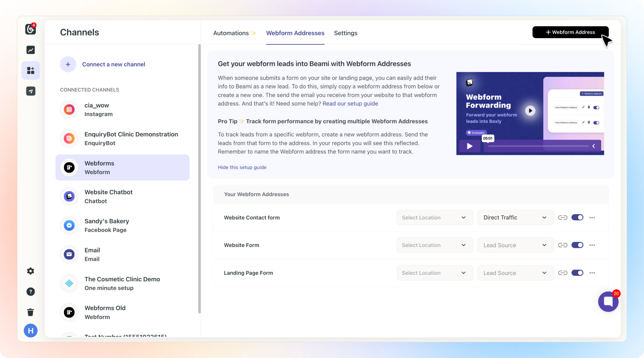This screenshot has width=644, height=358.
Task: Expand Select Location for Website Contact form
Action: pos(434,218)
